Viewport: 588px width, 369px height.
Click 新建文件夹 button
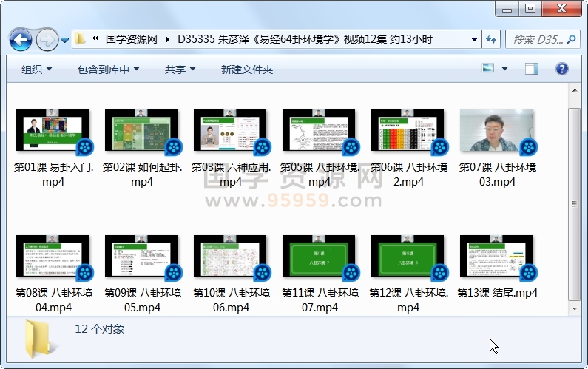click(x=247, y=70)
